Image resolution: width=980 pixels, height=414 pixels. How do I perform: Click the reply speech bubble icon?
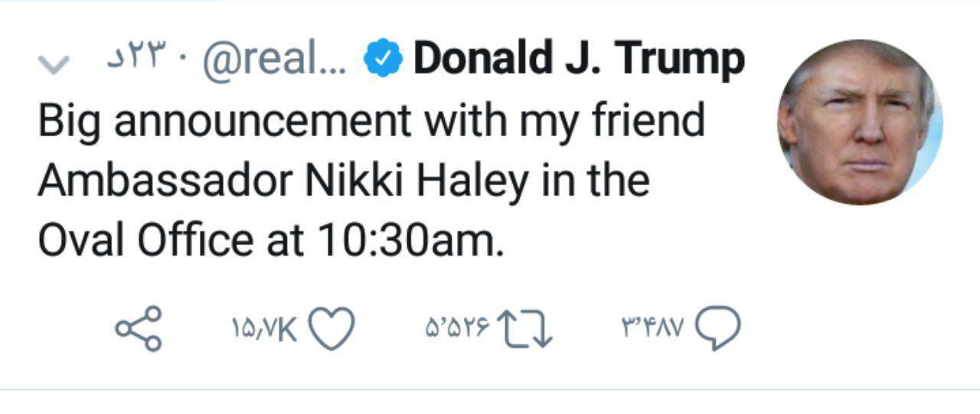coord(717,329)
